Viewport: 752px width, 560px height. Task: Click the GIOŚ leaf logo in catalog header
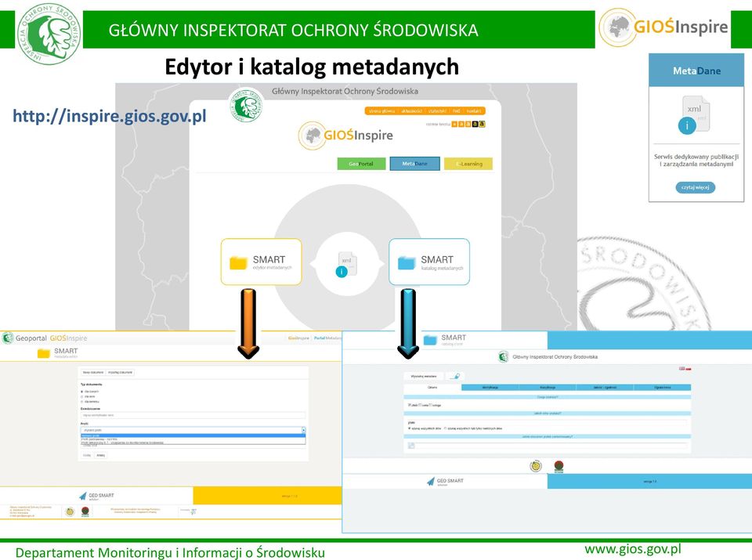503,356
